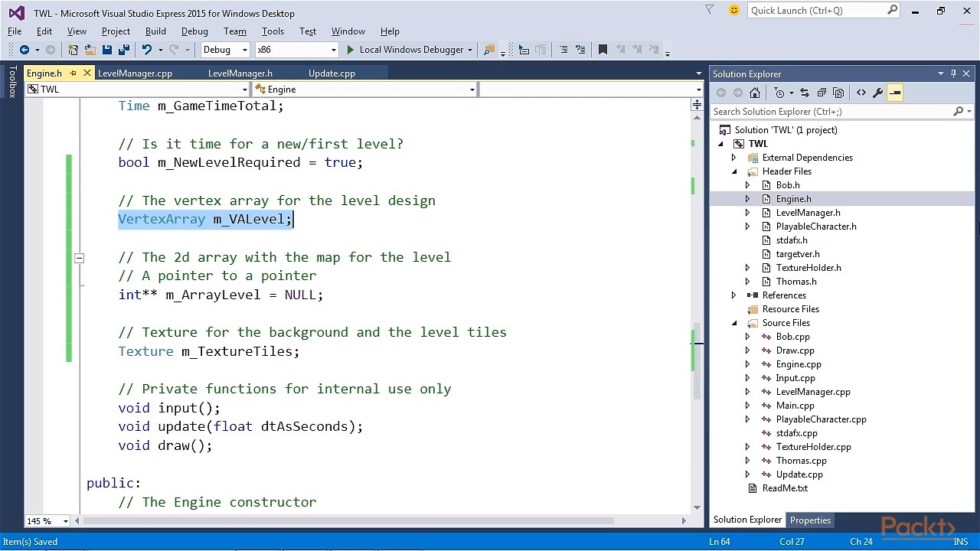Image resolution: width=980 pixels, height=551 pixels.
Task: Toggle pin on the Engine.h tab
Action: 73,73
